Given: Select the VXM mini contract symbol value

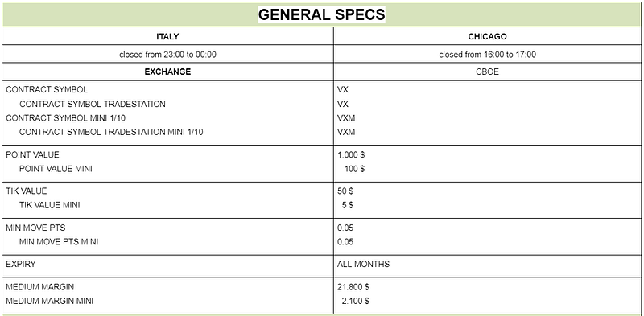Looking at the screenshot, I should point(346,118).
